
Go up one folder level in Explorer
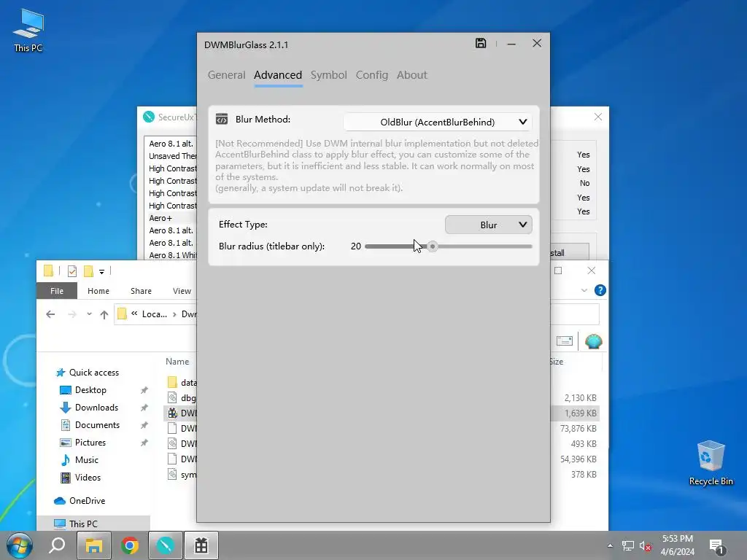[x=104, y=314]
